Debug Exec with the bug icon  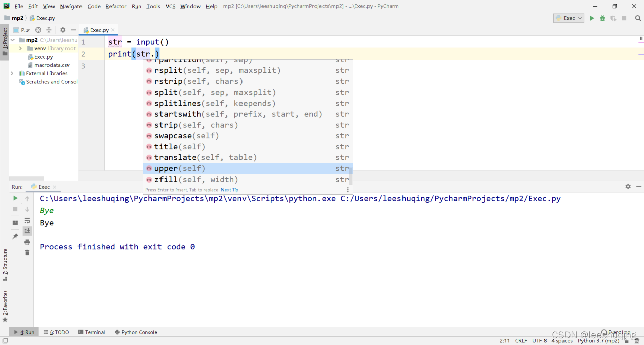pyautogui.click(x=602, y=18)
